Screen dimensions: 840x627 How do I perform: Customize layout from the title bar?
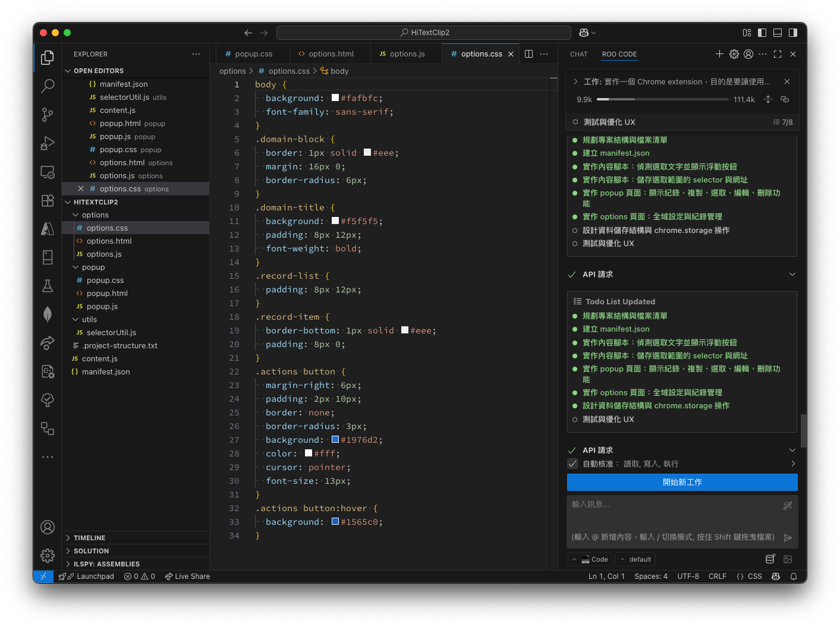747,33
